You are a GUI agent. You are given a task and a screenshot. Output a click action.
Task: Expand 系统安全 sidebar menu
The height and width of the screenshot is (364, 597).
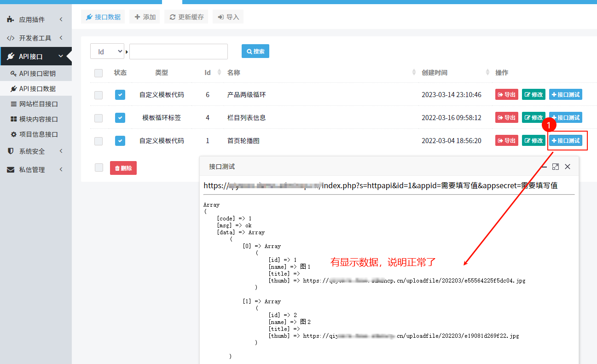click(35, 151)
